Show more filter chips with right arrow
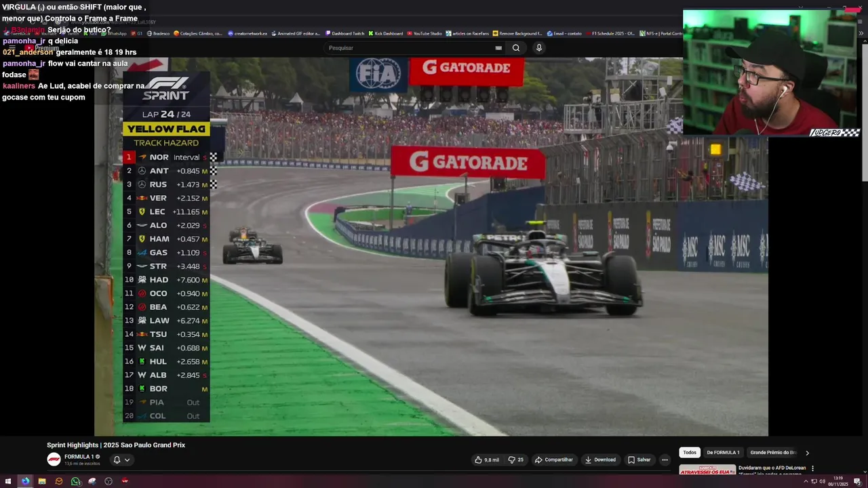This screenshot has height=488, width=868. click(807, 453)
